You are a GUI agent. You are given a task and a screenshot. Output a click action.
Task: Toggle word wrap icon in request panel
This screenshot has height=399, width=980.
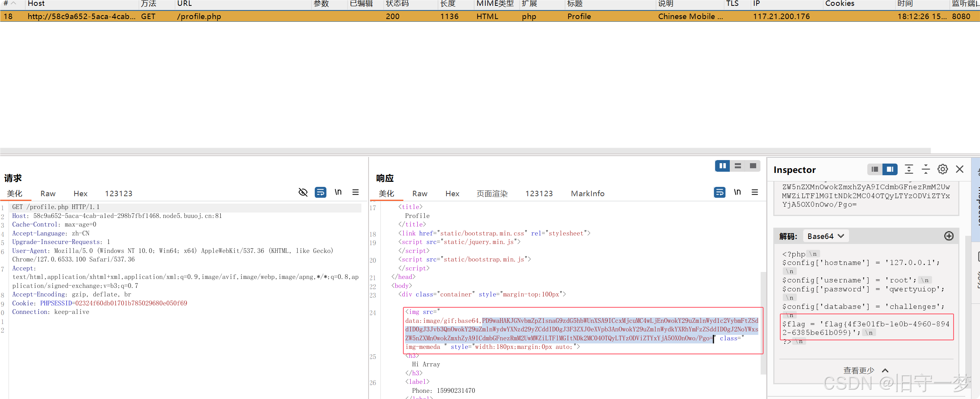click(x=321, y=192)
